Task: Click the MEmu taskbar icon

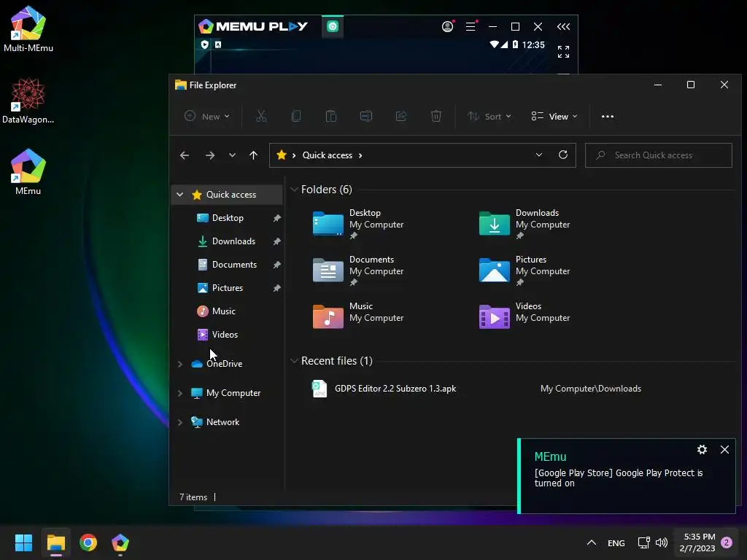Action: 120,542
